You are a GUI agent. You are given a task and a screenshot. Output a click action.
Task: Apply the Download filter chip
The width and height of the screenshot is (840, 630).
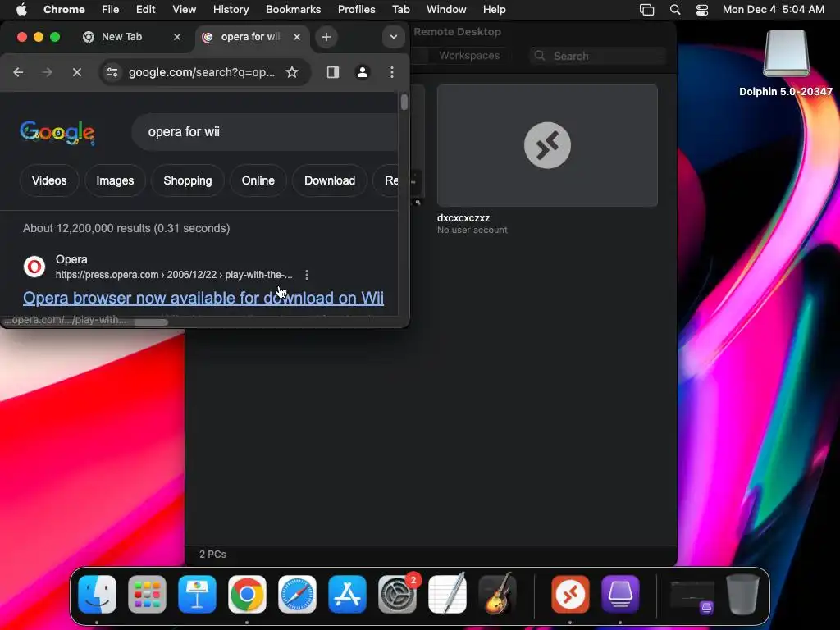(x=330, y=180)
